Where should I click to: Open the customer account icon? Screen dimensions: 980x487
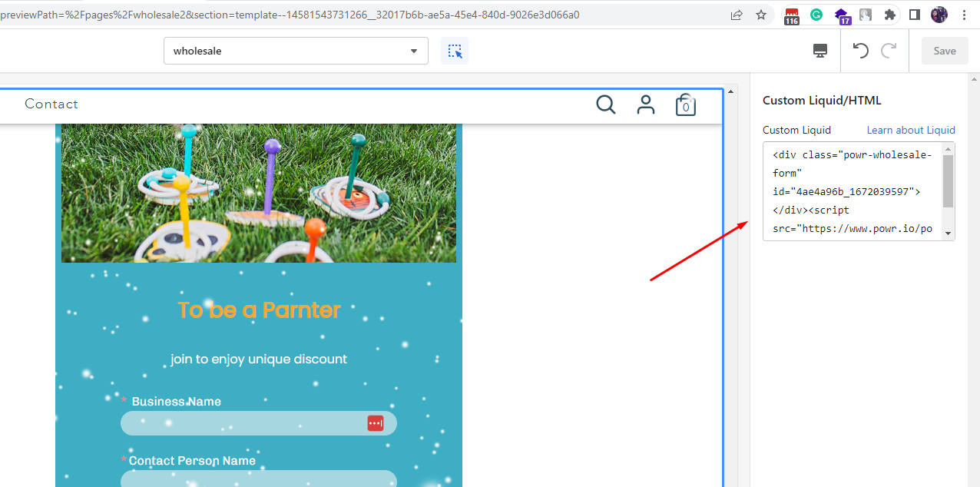pos(646,104)
